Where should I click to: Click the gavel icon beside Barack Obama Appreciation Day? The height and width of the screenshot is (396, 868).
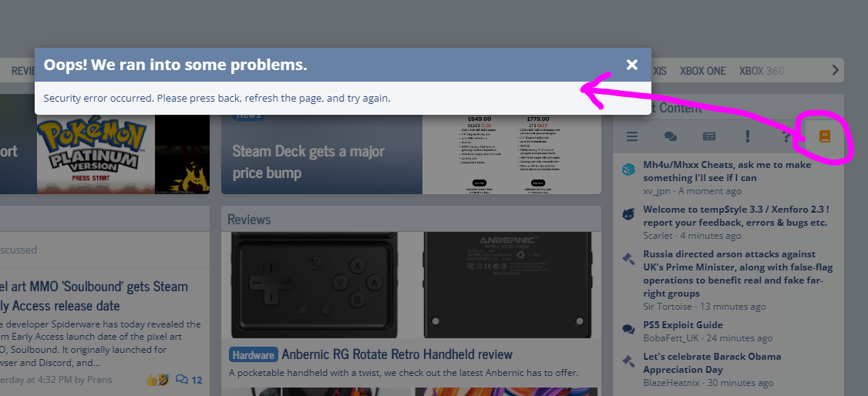click(x=627, y=361)
